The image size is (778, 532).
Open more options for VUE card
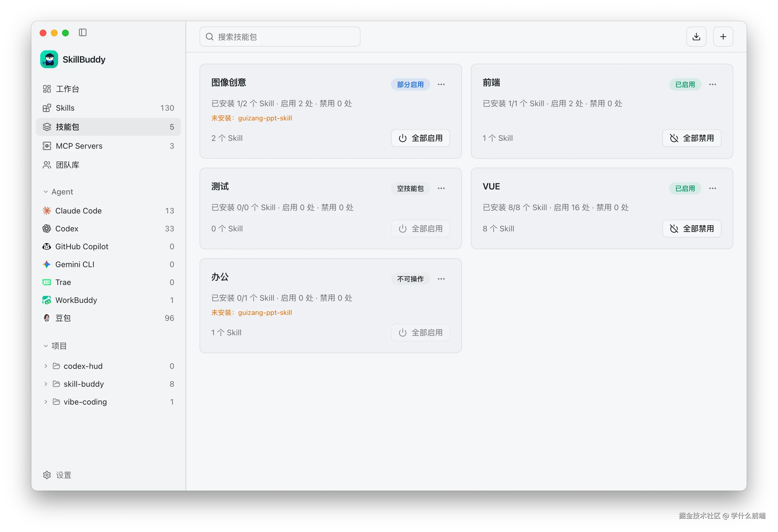712,188
